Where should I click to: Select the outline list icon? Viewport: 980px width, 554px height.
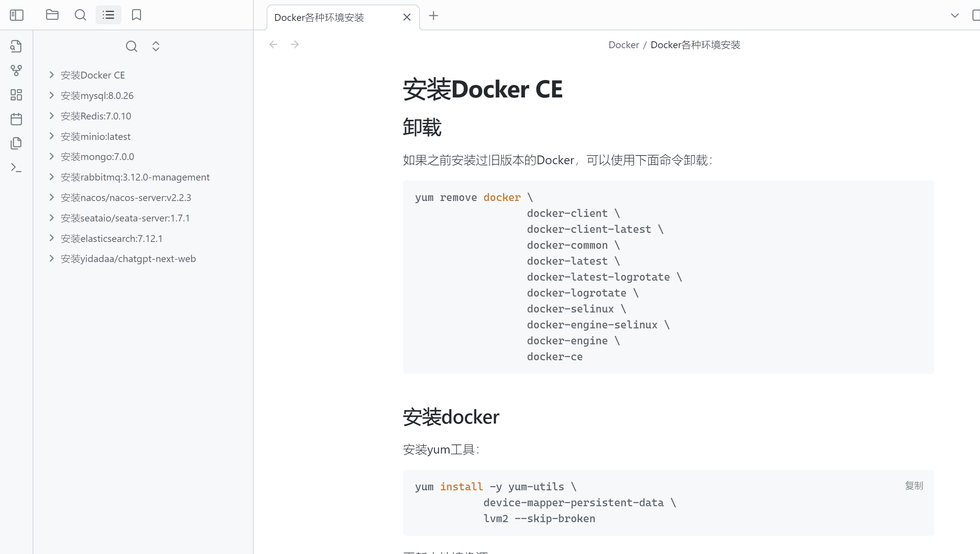[108, 15]
